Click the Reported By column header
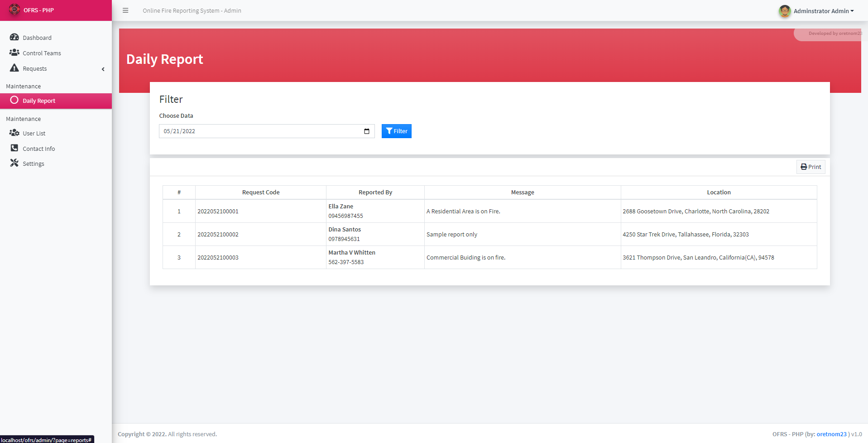The image size is (868, 443). (x=375, y=192)
